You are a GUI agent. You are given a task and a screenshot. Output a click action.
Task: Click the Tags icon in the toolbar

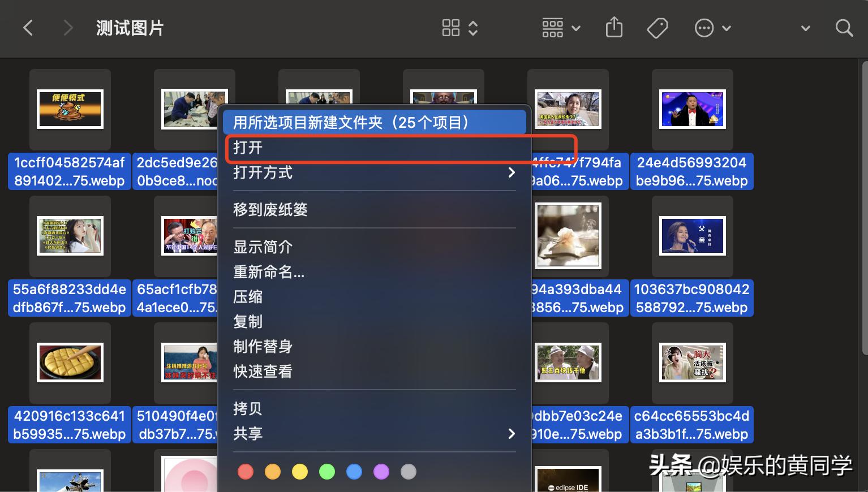(x=657, y=27)
